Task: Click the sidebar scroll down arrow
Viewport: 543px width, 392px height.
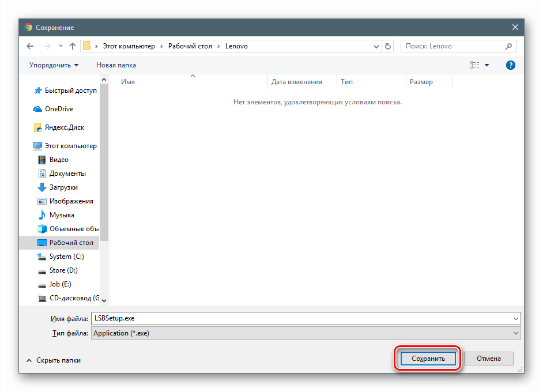Action: coord(104,301)
